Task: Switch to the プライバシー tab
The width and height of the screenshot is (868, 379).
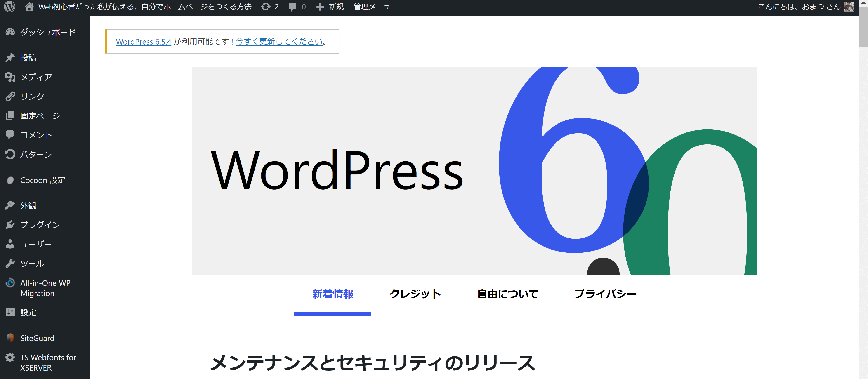Action: point(606,294)
